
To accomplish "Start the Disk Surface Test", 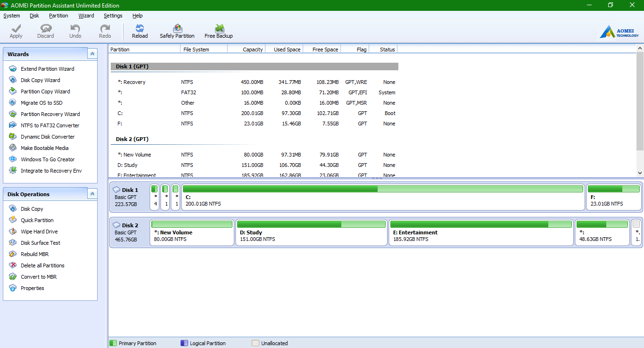I will coord(41,243).
